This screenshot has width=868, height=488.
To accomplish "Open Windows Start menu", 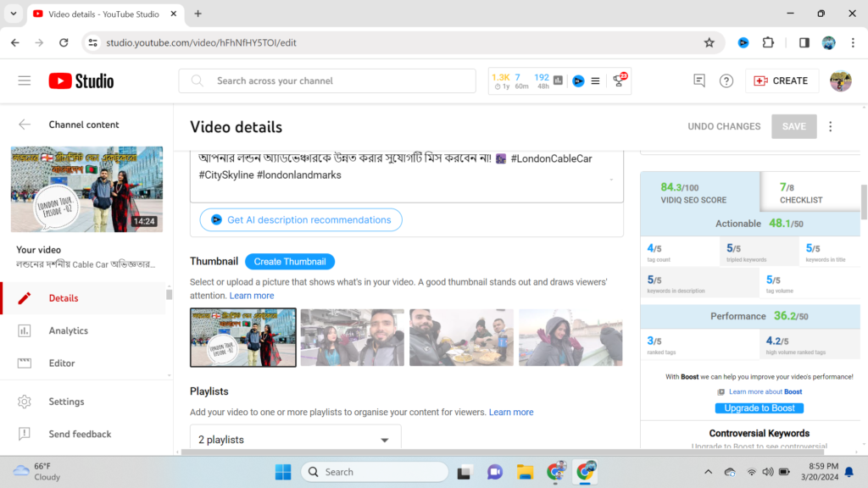I will tap(283, 472).
